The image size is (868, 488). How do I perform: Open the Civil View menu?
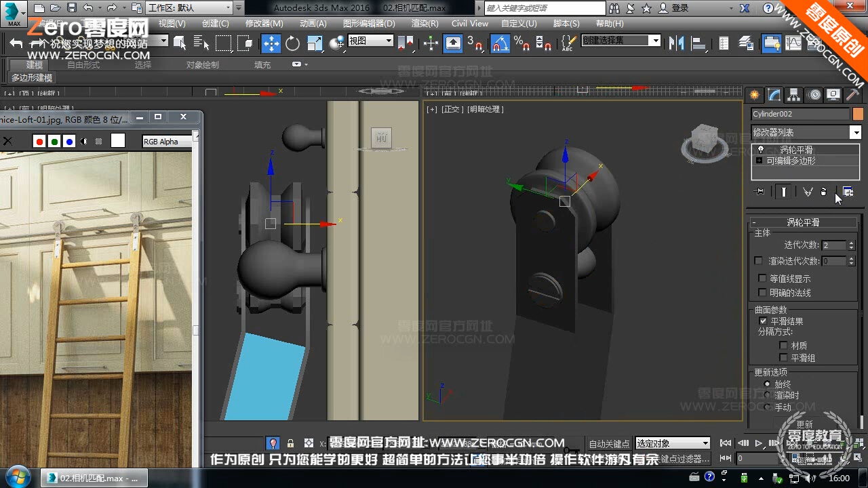pos(470,23)
